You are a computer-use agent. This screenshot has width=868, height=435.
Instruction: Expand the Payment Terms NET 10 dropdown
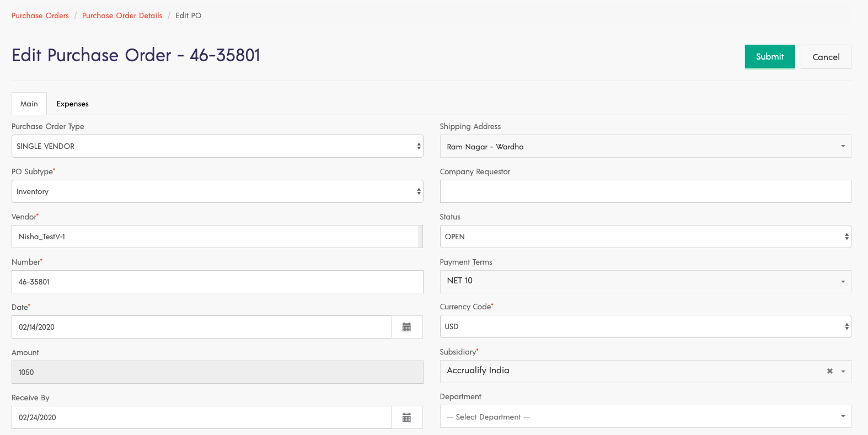[645, 281]
